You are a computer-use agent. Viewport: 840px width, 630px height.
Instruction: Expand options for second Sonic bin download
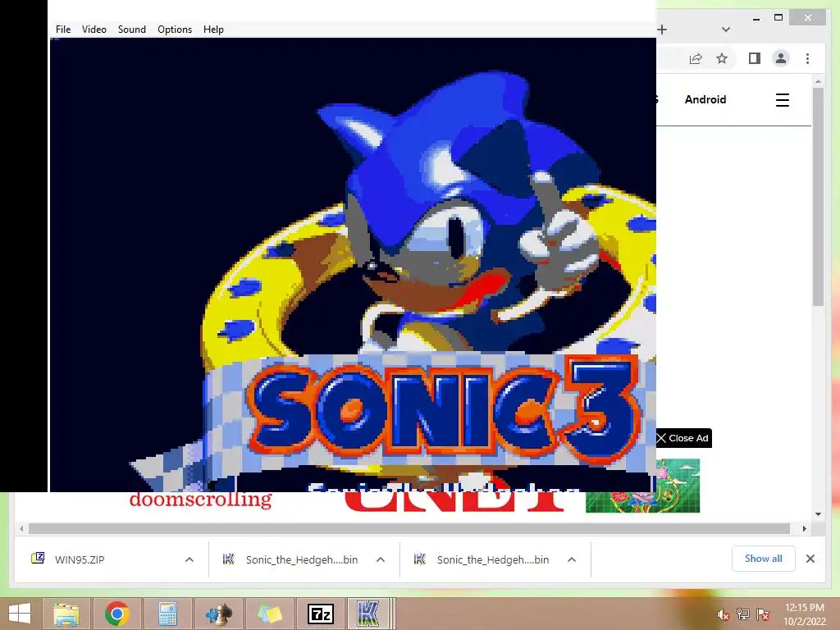[x=572, y=559]
